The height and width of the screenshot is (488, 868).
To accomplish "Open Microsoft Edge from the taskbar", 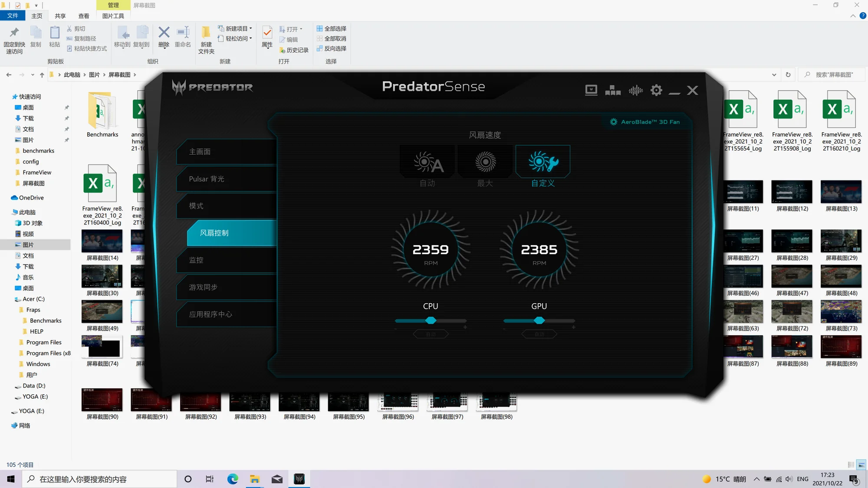I will pyautogui.click(x=233, y=479).
